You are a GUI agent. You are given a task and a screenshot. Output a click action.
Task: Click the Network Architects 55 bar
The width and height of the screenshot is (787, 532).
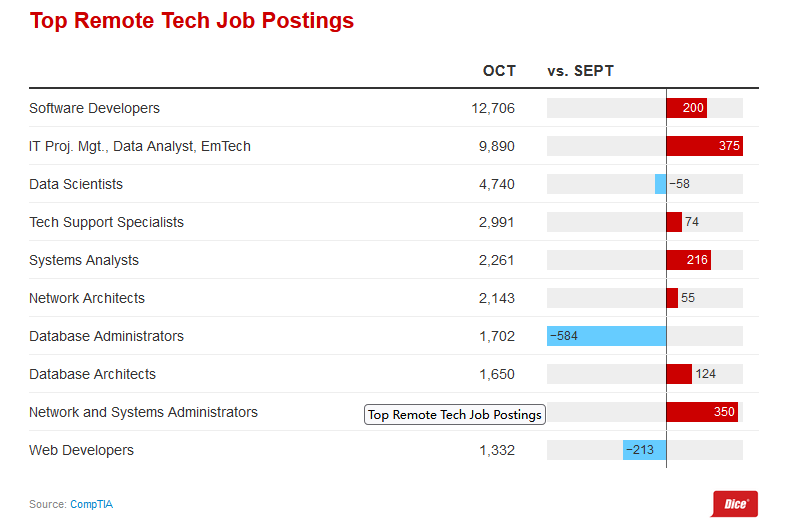[x=672, y=298]
